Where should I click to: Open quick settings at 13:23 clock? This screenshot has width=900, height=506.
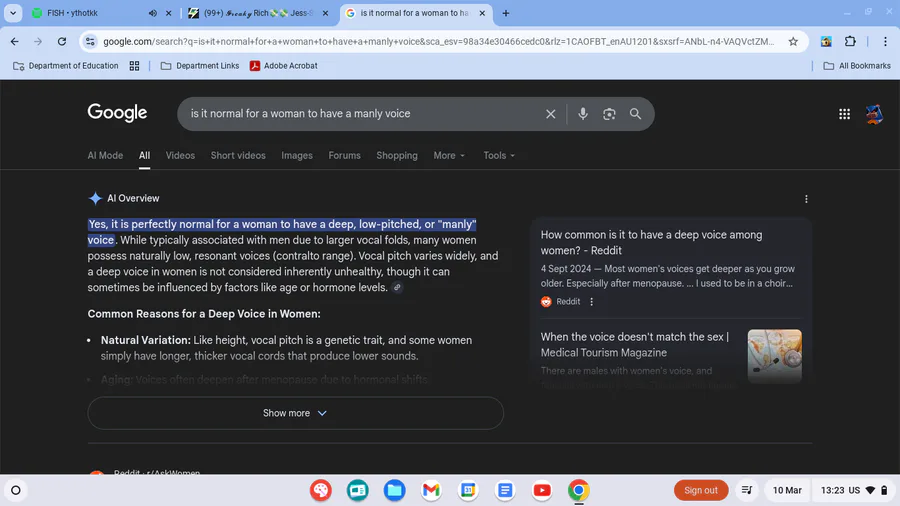(x=854, y=490)
